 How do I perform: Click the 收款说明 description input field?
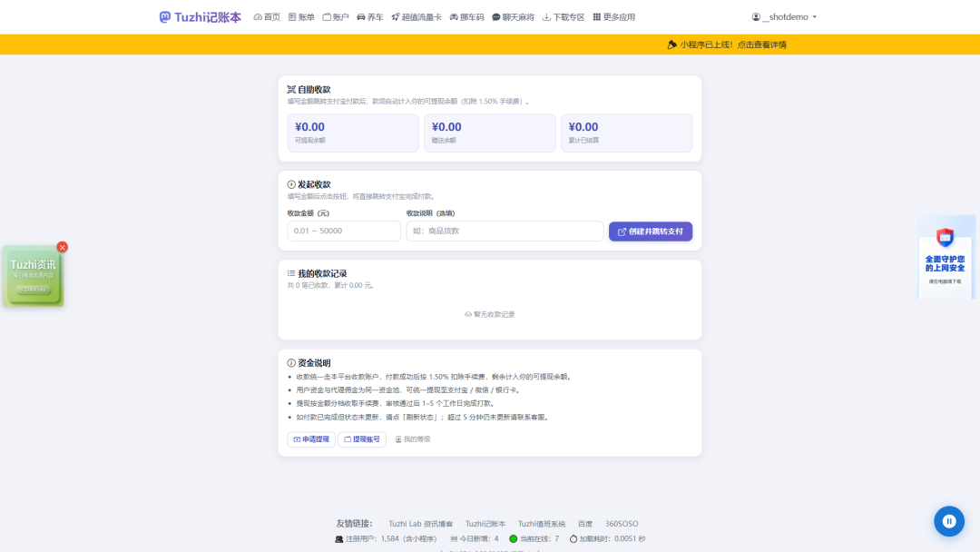(x=505, y=231)
